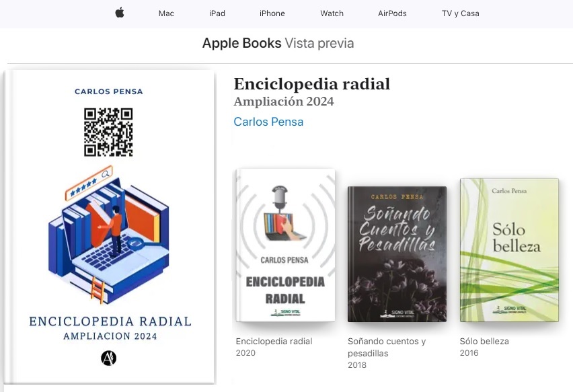
Task: Open the Carlos Pensa author link
Action: point(268,122)
